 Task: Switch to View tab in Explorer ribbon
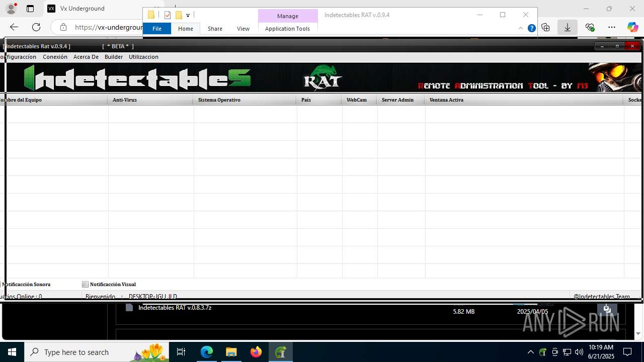point(243,29)
